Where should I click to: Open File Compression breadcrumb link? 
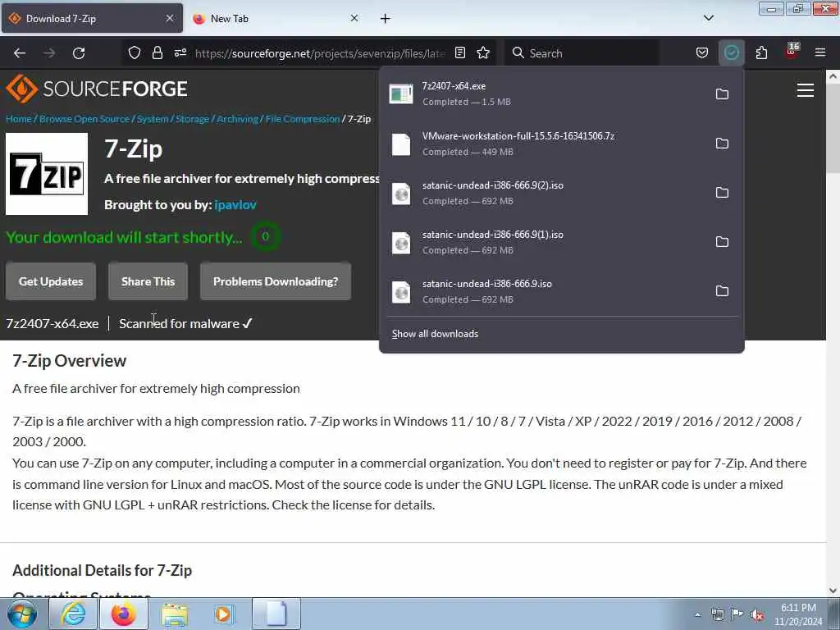point(303,119)
